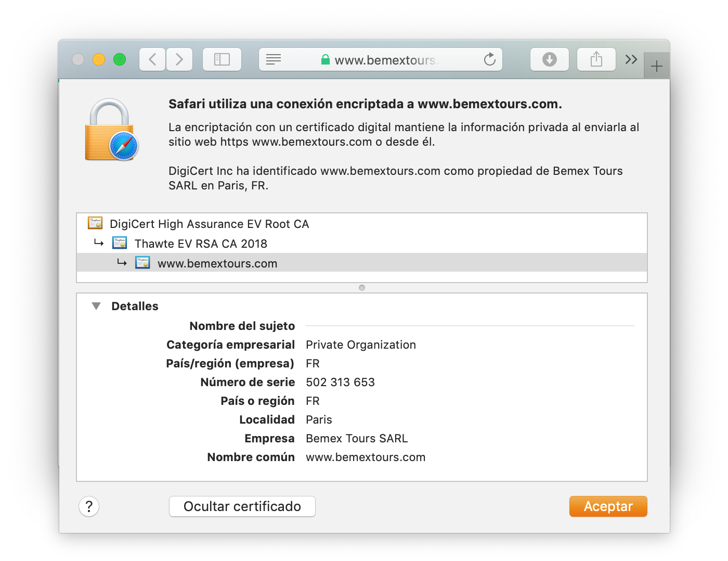Show more toolbar items with double chevron
The height and width of the screenshot is (561, 728).
pyautogui.click(x=631, y=59)
